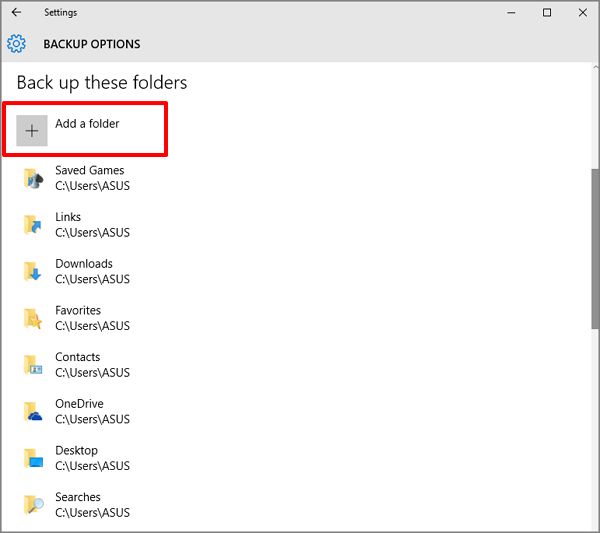Viewport: 600px width, 533px height.
Task: Select the Searches magnifier folder icon
Action: pos(34,505)
